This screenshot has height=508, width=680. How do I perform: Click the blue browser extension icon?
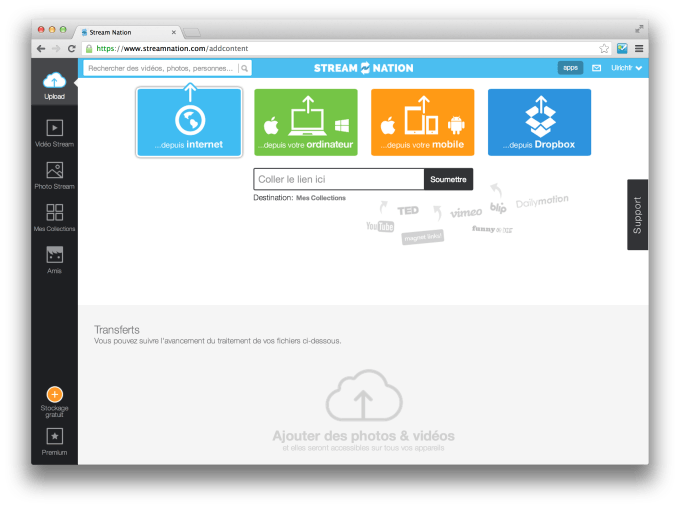622,49
